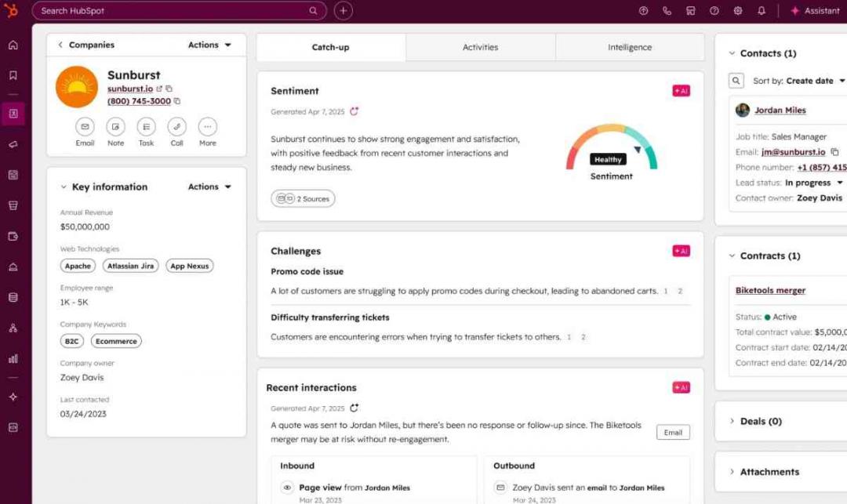
Task: Click the Task action icon for Sunburst
Action: (x=147, y=127)
